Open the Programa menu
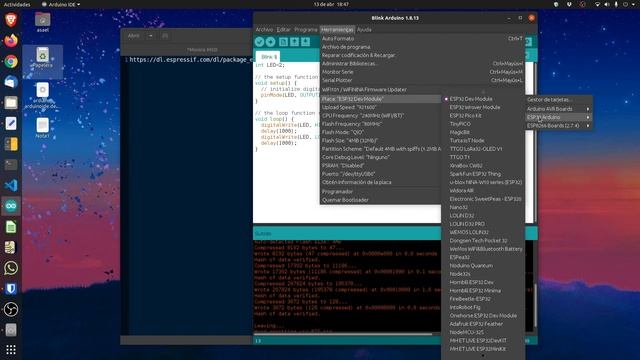Image resolution: width=640 pixels, height=360 pixels. coord(306,29)
